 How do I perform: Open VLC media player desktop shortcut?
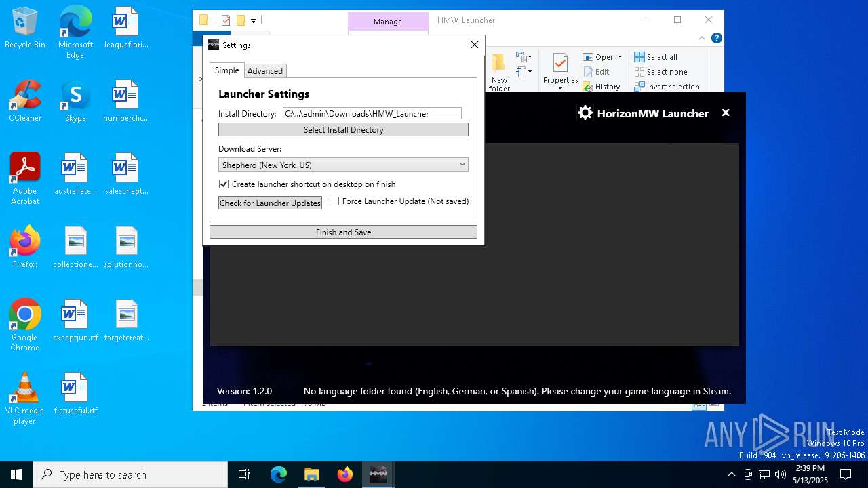tap(25, 399)
